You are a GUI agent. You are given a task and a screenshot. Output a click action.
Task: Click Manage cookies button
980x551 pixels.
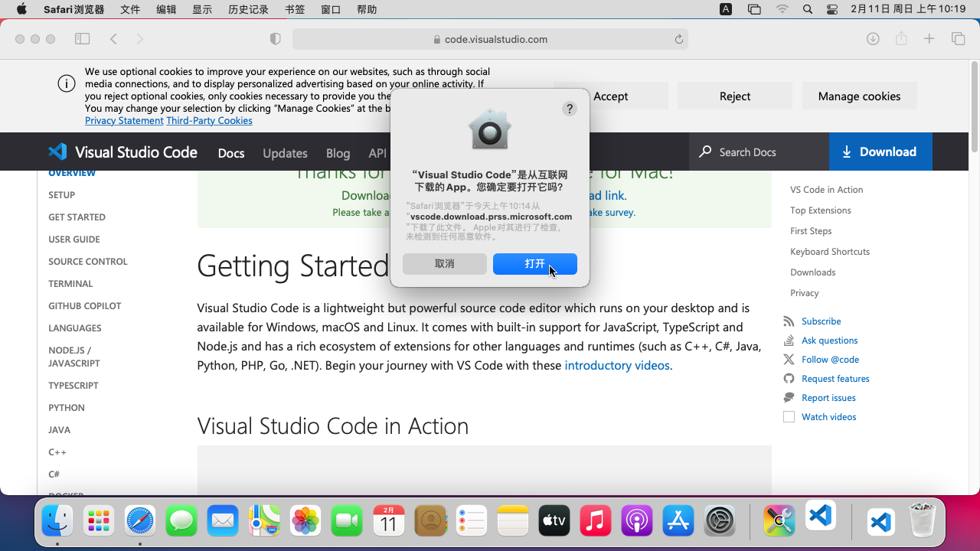(x=859, y=96)
